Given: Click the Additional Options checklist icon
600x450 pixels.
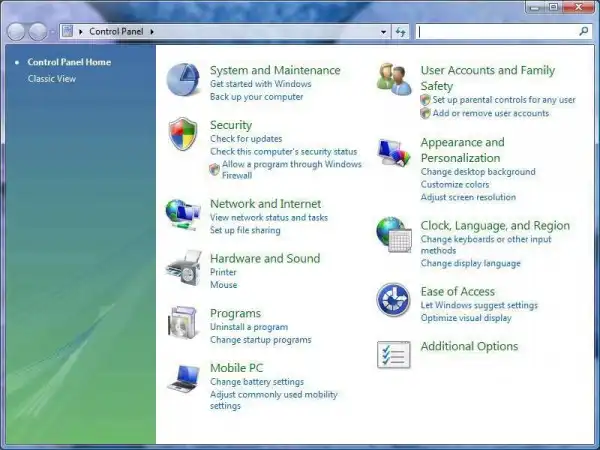Looking at the screenshot, I should [394, 354].
